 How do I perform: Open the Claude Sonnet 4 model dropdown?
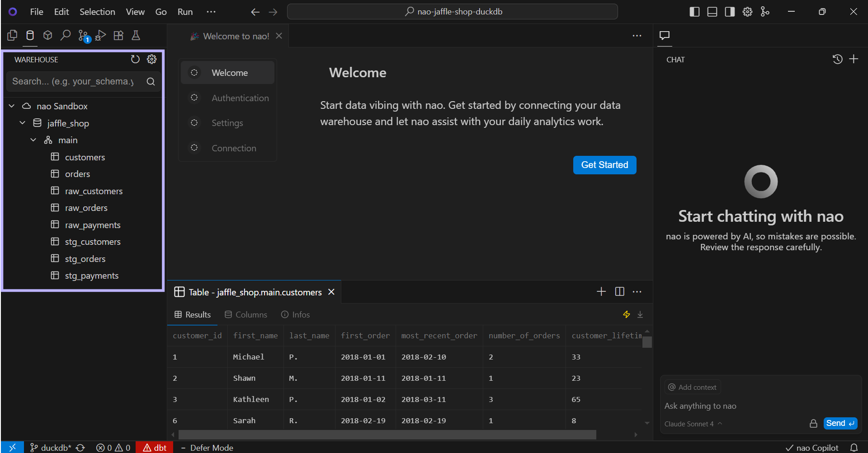pyautogui.click(x=693, y=424)
